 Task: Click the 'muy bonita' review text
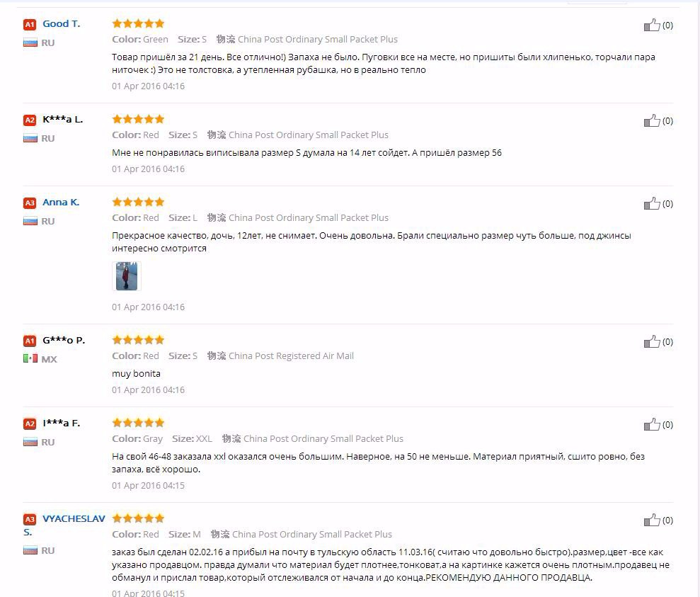tap(136, 373)
